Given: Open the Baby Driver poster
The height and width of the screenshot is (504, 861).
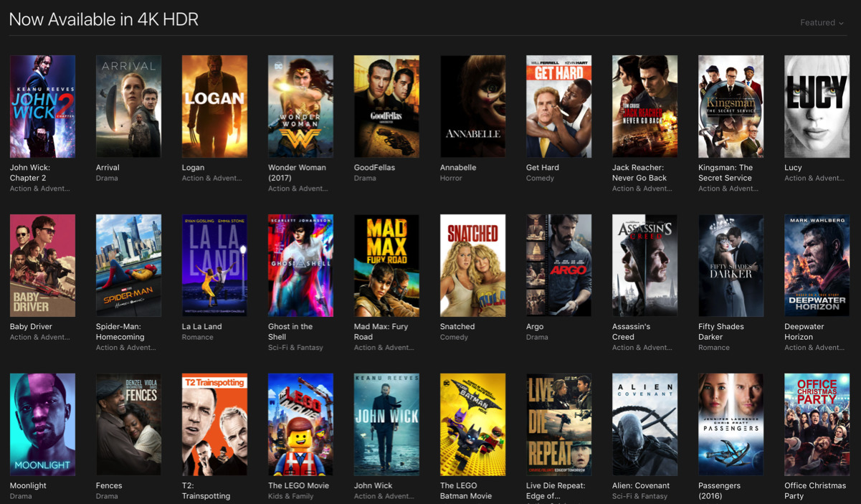Looking at the screenshot, I should click(x=42, y=265).
